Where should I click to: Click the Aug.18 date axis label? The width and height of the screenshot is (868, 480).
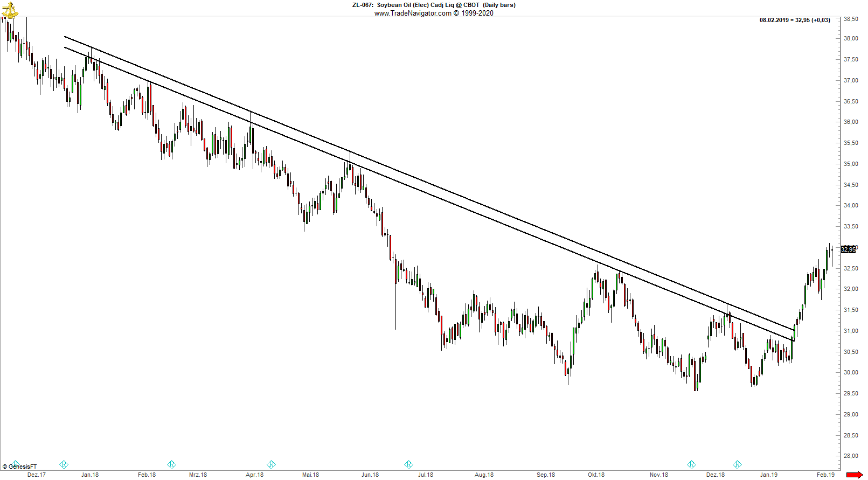pyautogui.click(x=484, y=475)
